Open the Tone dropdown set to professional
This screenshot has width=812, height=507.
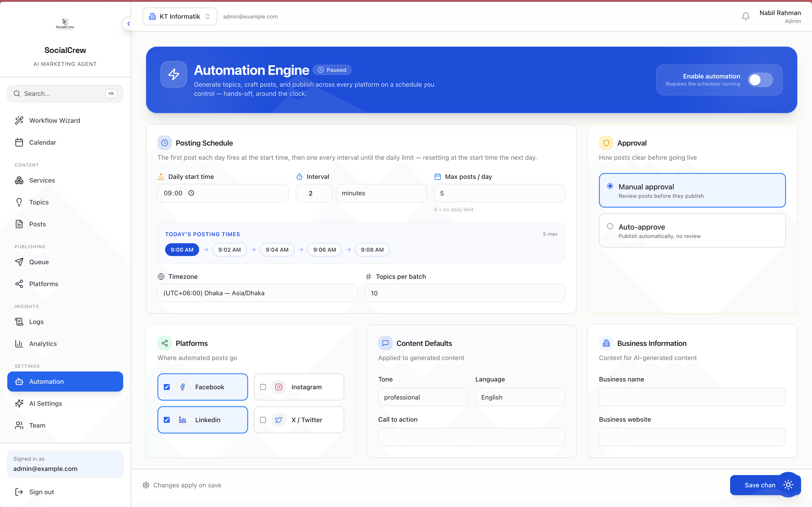423,397
